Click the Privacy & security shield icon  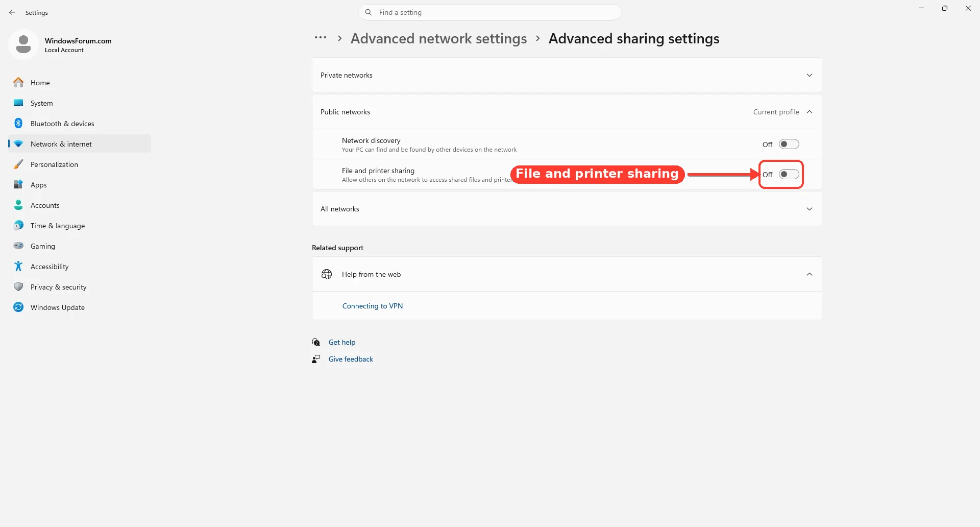(18, 286)
